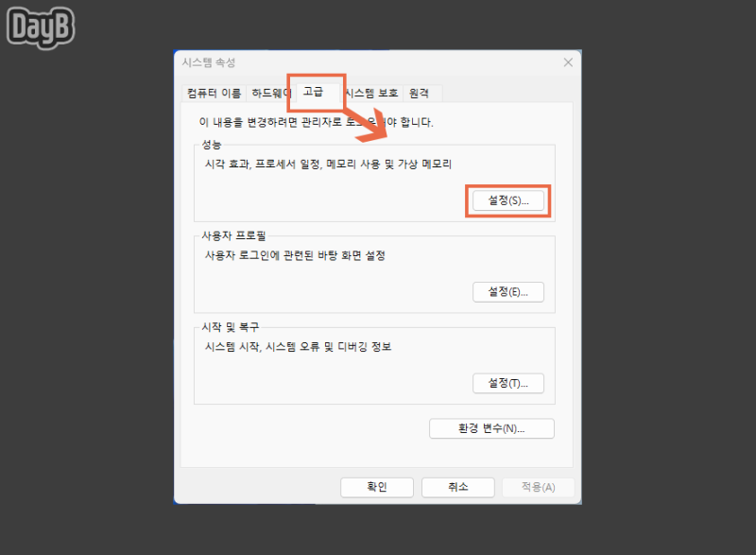Switch to the 컴퓨터 이름 tab
The width and height of the screenshot is (756, 555).
(x=213, y=93)
